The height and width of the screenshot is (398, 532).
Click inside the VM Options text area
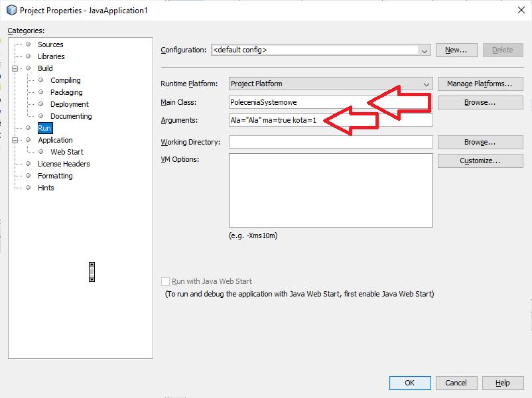(330, 190)
